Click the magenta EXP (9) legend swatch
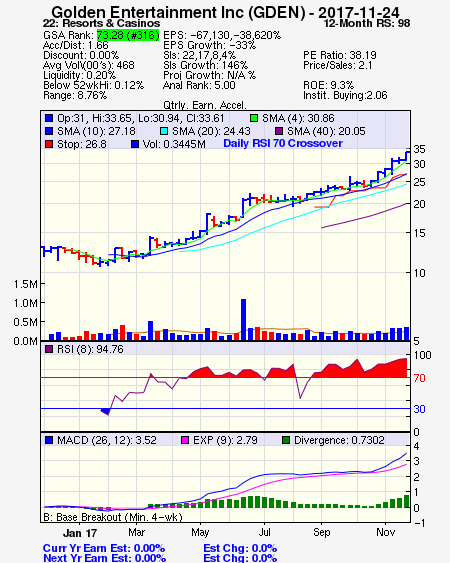 click(x=185, y=440)
